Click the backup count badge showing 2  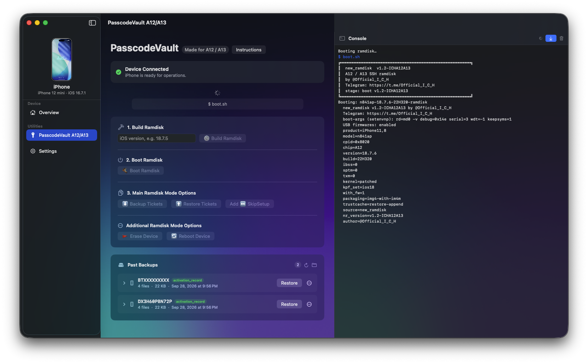pos(298,265)
